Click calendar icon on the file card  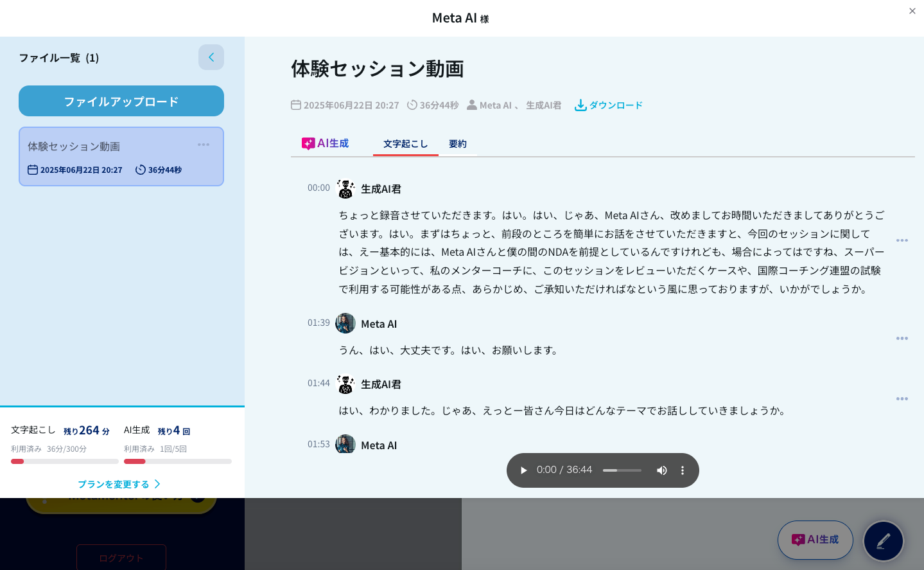(x=33, y=170)
